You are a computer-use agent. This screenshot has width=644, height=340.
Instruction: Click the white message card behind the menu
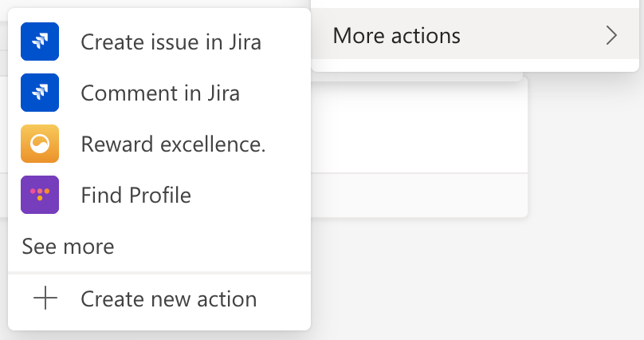pos(419,125)
